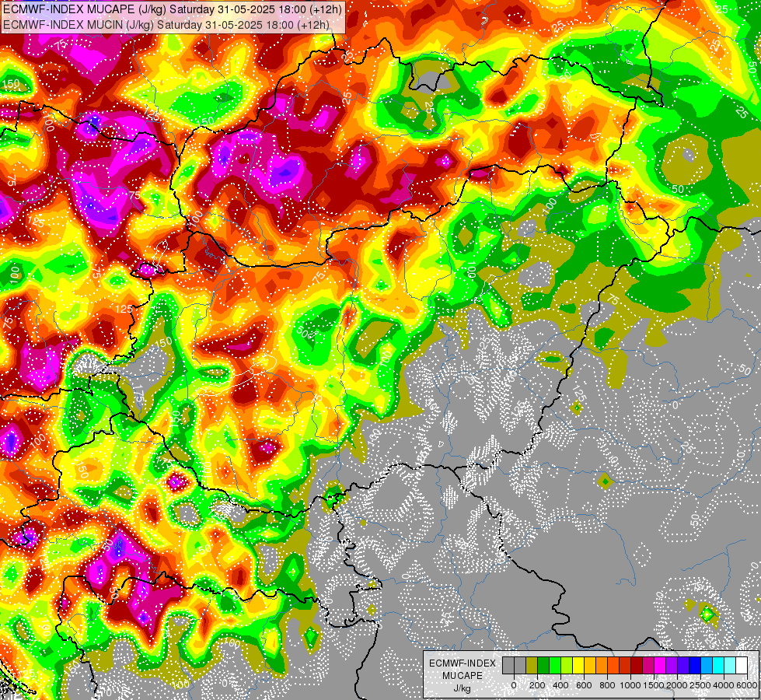761x700 pixels.
Task: Click the legend MUCAPE label
Action: point(463,676)
